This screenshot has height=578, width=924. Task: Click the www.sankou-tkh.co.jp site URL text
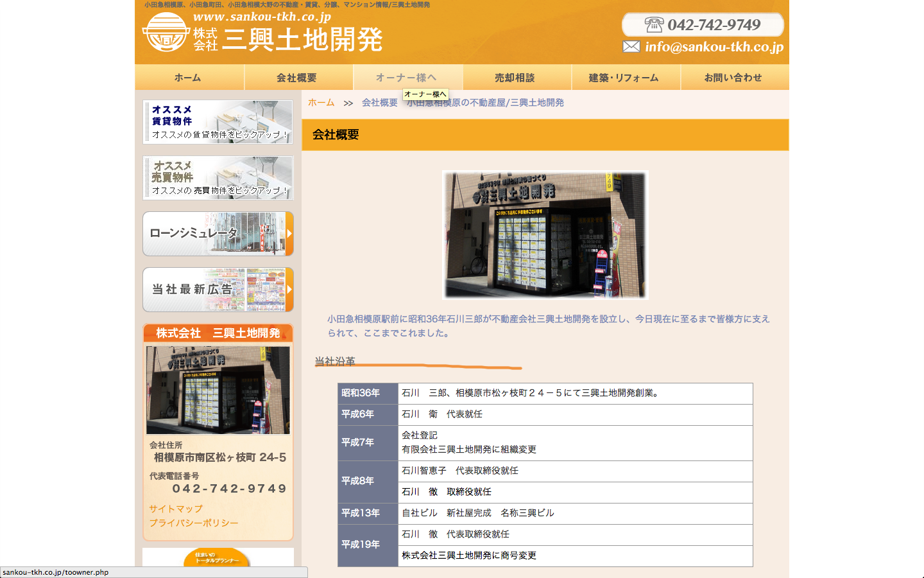pyautogui.click(x=262, y=17)
